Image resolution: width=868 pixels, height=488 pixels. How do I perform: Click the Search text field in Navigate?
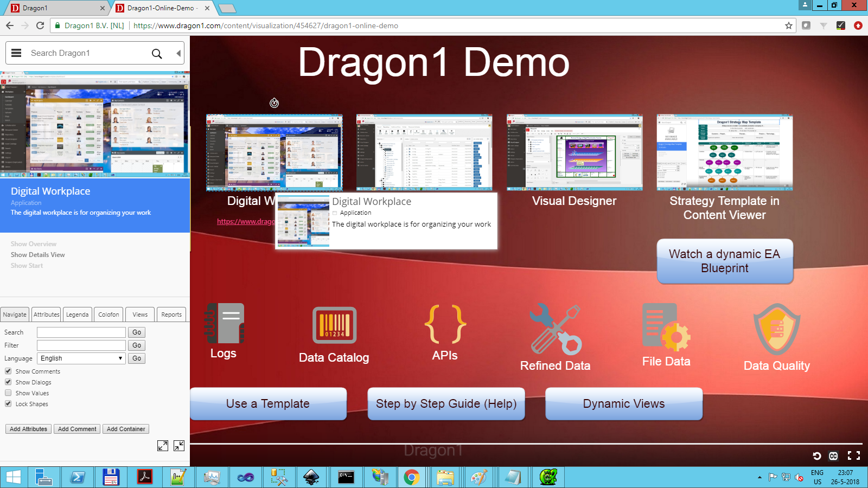(81, 332)
